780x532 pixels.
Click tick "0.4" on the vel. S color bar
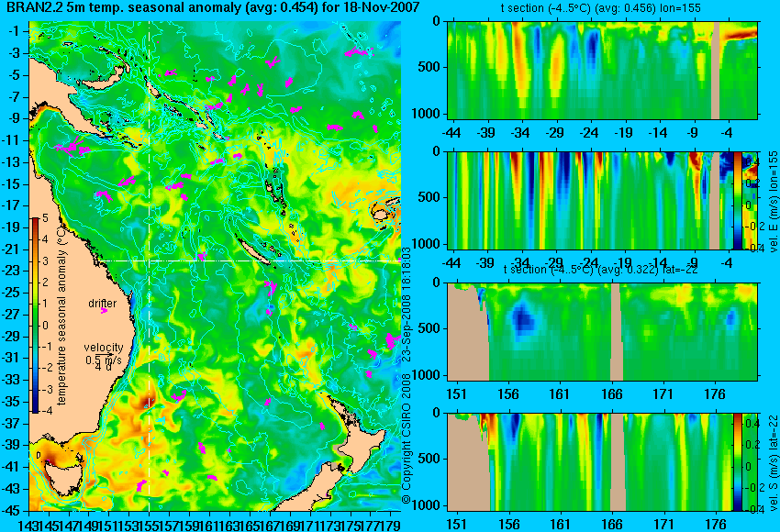[x=752, y=424]
